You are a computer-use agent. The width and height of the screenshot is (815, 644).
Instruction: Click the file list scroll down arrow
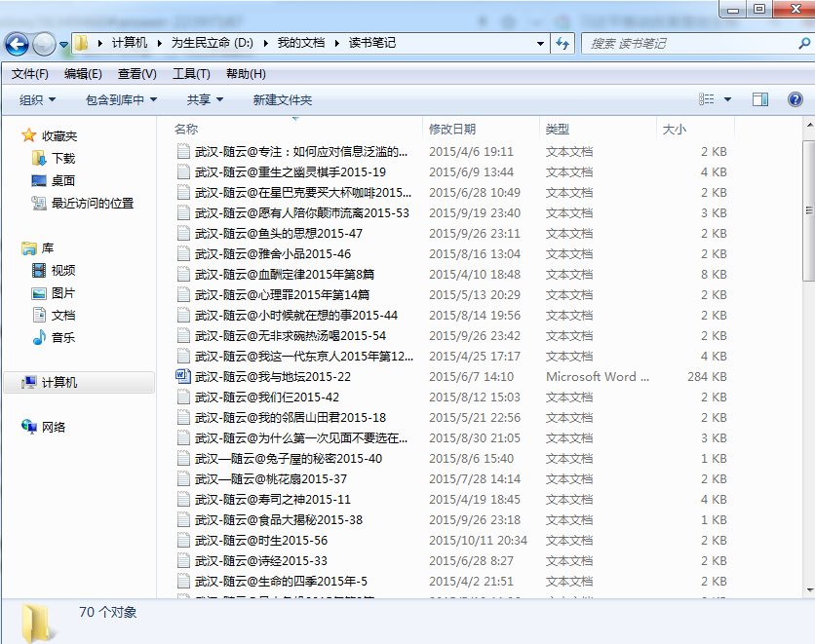(809, 590)
